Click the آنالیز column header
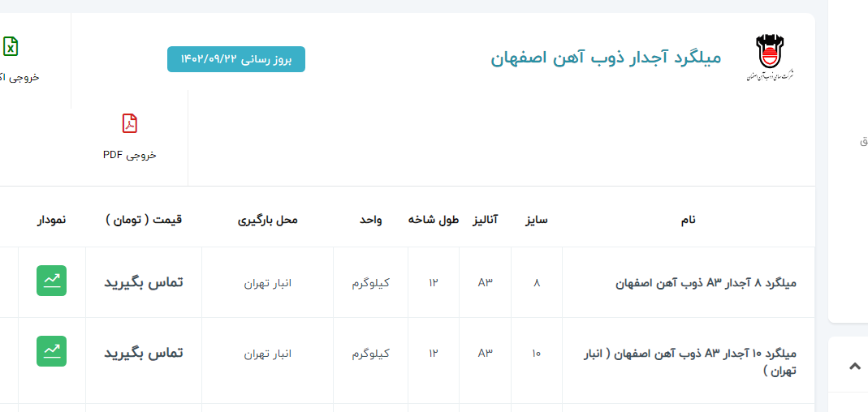Image resolution: width=868 pixels, height=412 pixels. (x=486, y=220)
